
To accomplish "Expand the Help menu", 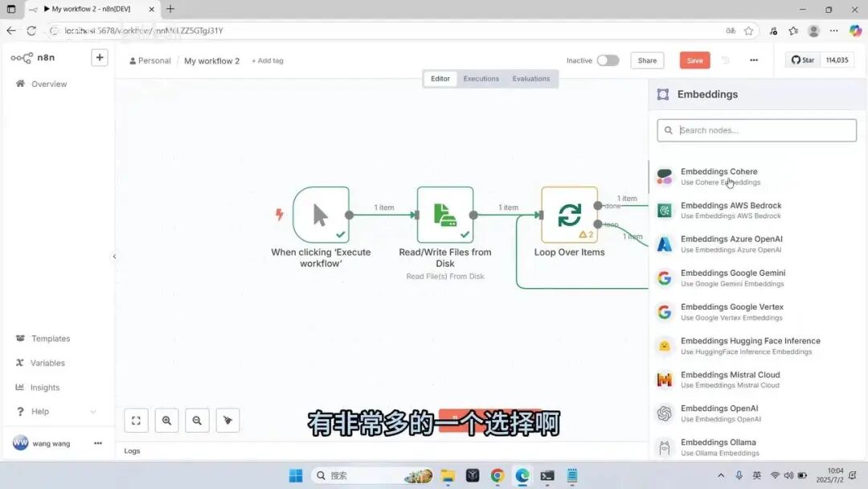I will (x=55, y=412).
